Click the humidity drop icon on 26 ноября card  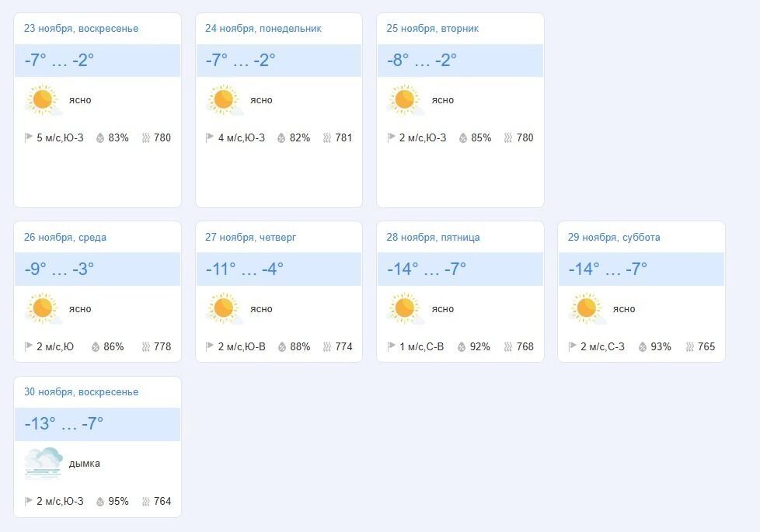pos(96,347)
